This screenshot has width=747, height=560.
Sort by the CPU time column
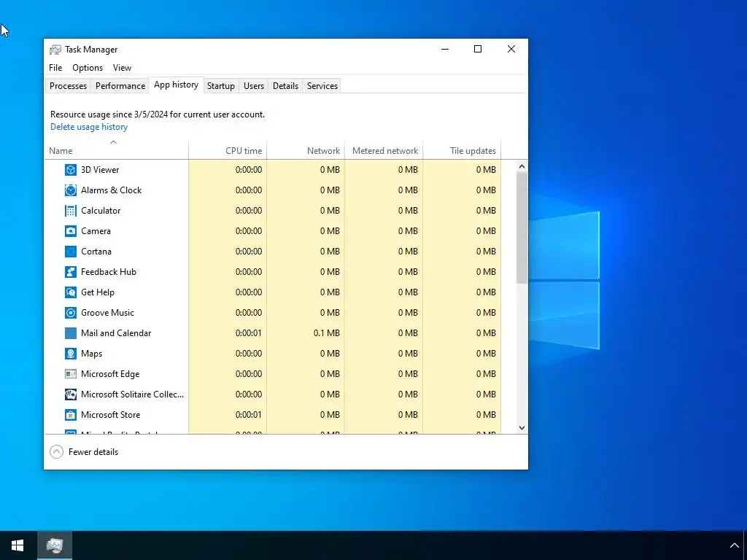tap(228, 150)
